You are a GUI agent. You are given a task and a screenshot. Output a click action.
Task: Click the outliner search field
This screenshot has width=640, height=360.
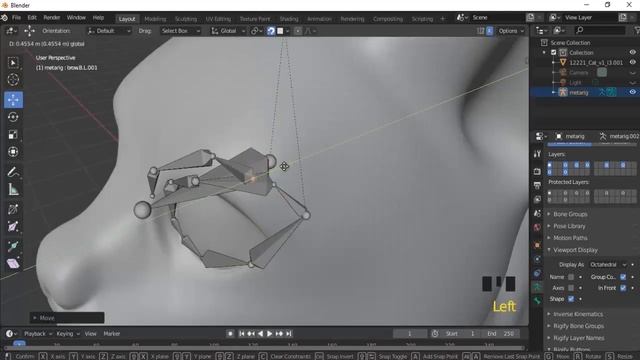click(x=600, y=30)
